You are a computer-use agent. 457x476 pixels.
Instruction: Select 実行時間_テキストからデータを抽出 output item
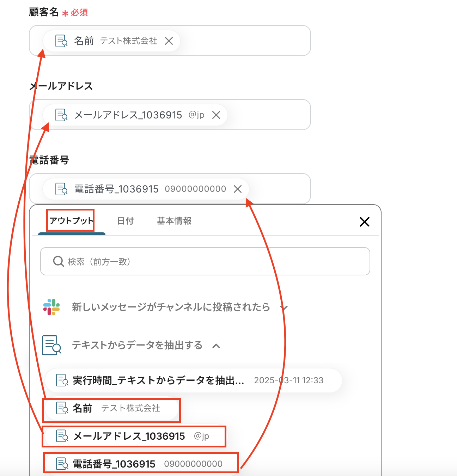point(193,380)
